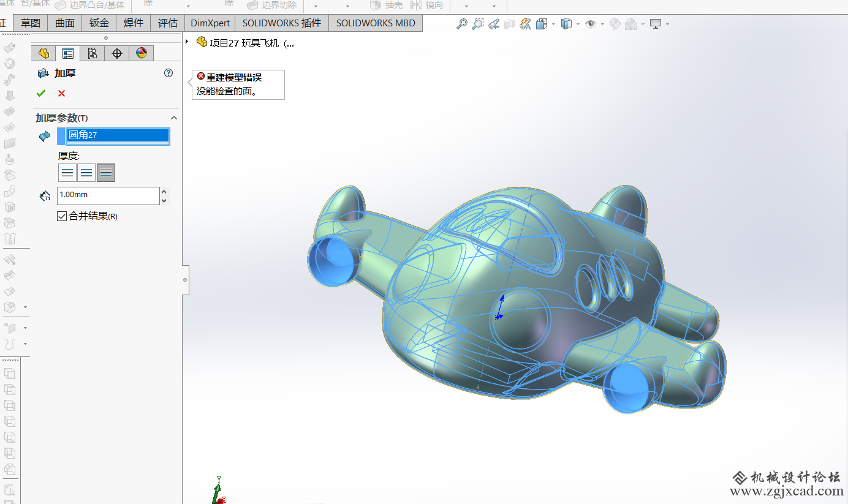This screenshot has width=848, height=504.
Task: Click the Edit Appearance icon
Action: (x=615, y=24)
